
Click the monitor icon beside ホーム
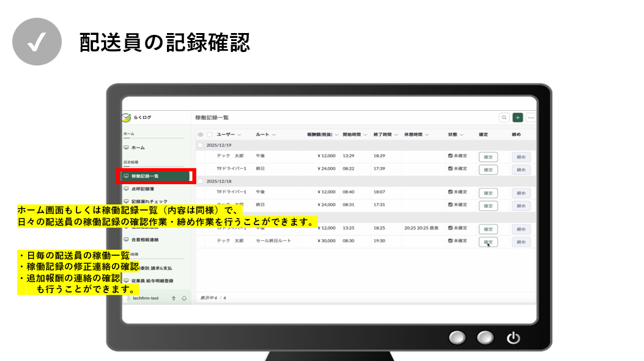point(126,147)
